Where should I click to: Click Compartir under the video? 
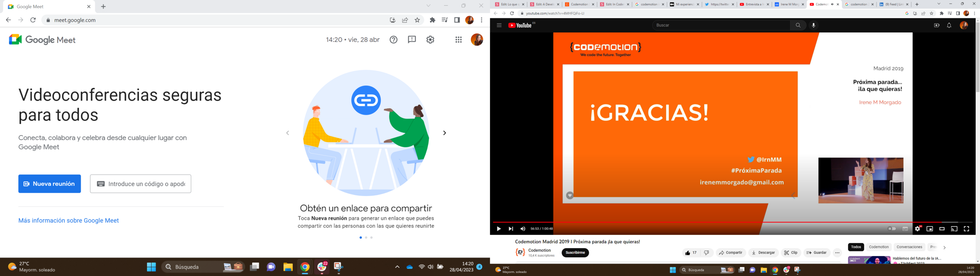pos(731,253)
